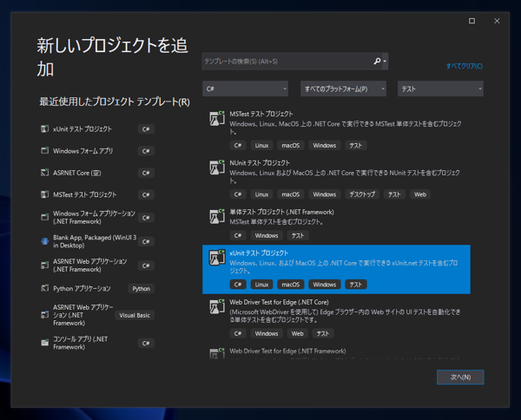521x420 pixels.
Task: Click the Python language tag in recent list
Action: pos(142,288)
